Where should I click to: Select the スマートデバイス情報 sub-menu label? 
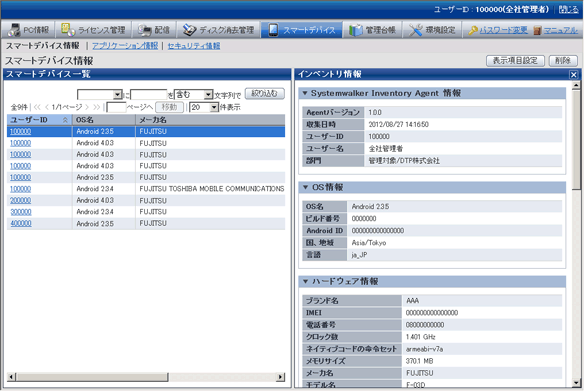pyautogui.click(x=43, y=46)
